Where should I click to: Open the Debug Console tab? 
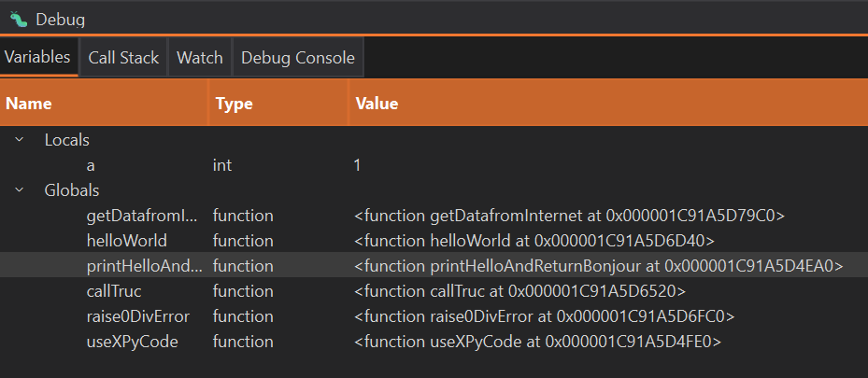pos(297,58)
